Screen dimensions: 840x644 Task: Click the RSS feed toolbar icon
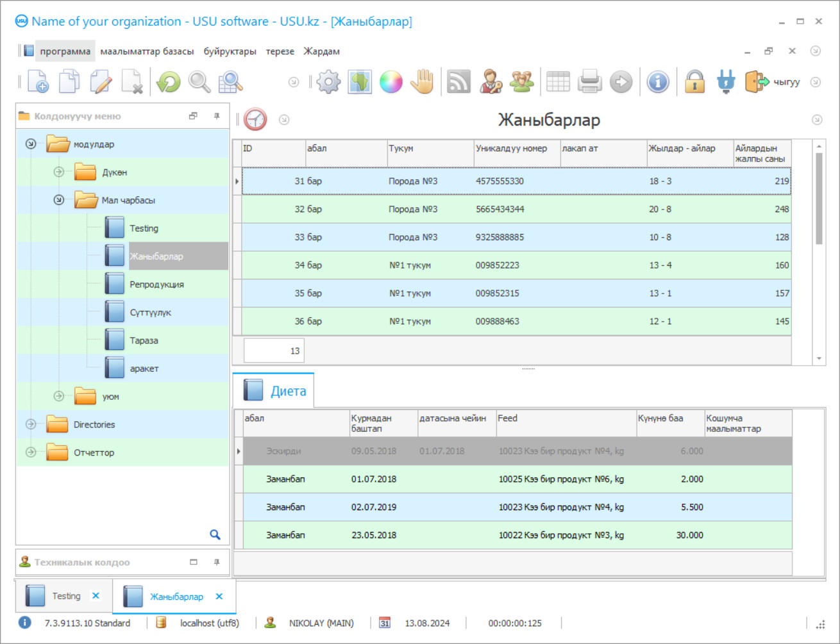(x=458, y=82)
